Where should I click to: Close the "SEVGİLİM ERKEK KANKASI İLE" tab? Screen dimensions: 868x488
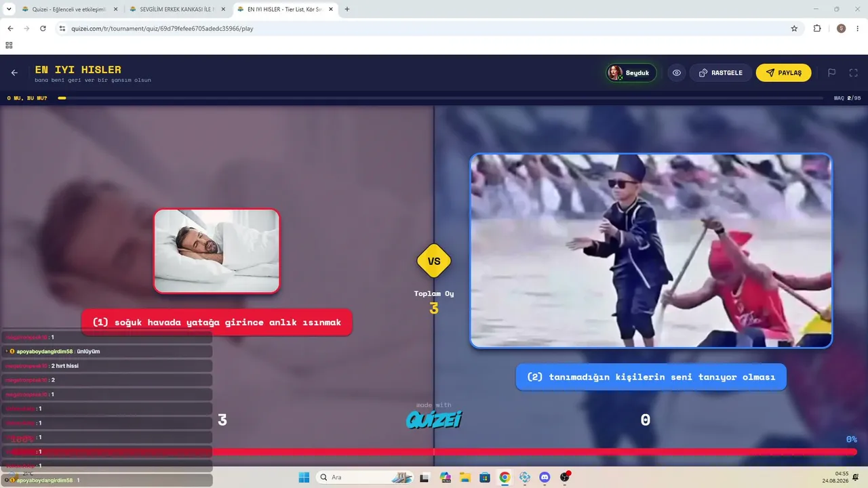224,9
